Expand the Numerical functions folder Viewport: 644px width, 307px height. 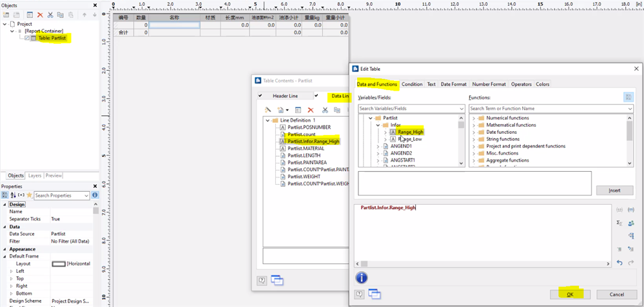[x=474, y=118]
